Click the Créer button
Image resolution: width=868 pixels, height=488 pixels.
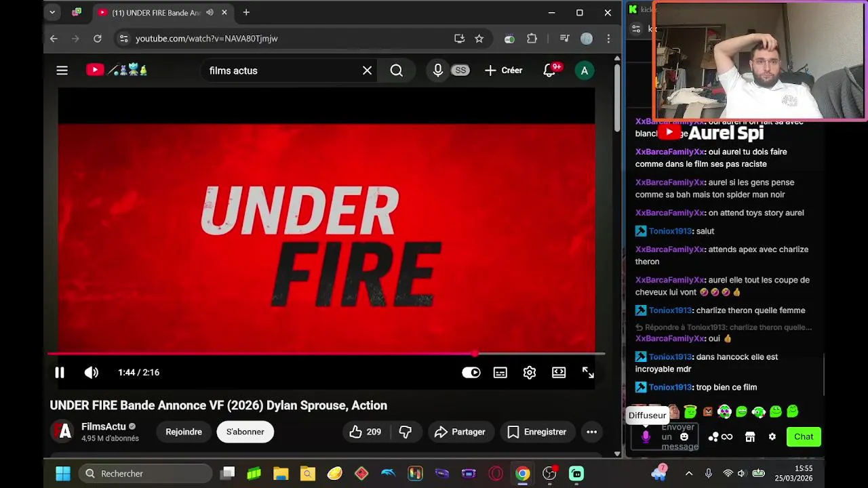point(504,70)
